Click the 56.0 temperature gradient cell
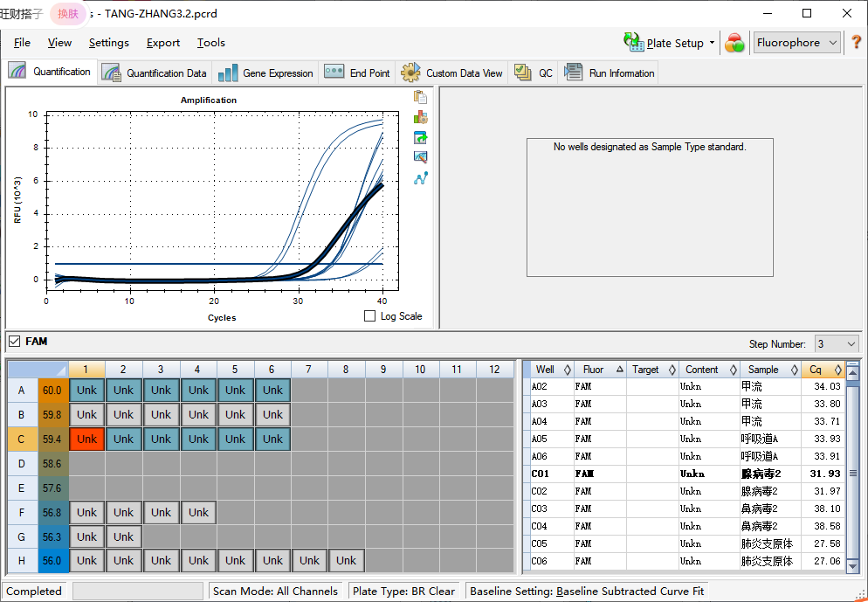Viewport: 868px width, 602px height. point(52,560)
